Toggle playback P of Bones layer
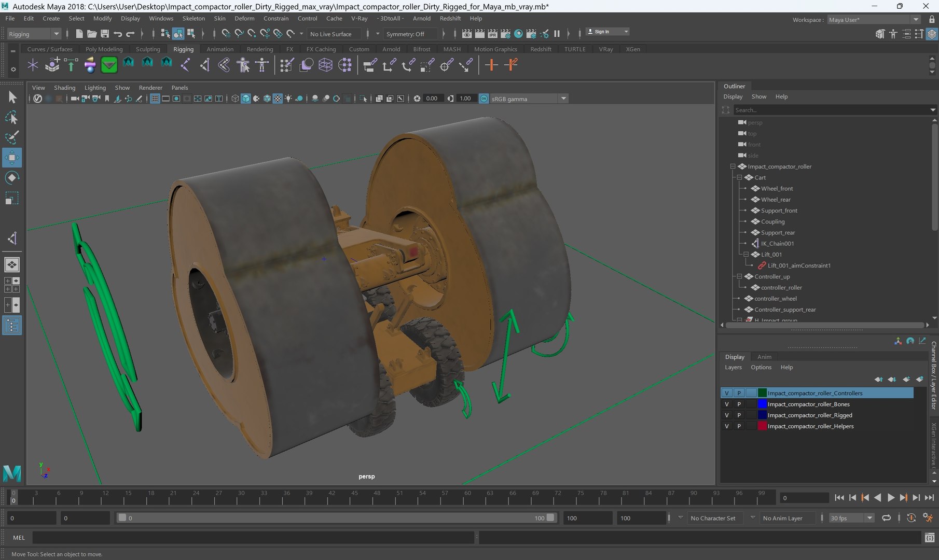This screenshot has height=560, width=939. point(739,404)
